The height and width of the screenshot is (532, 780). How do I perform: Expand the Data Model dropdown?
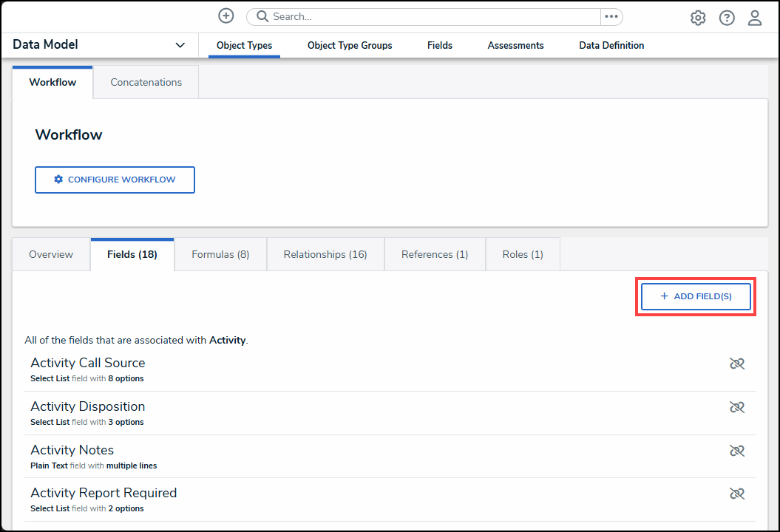pyautogui.click(x=180, y=45)
